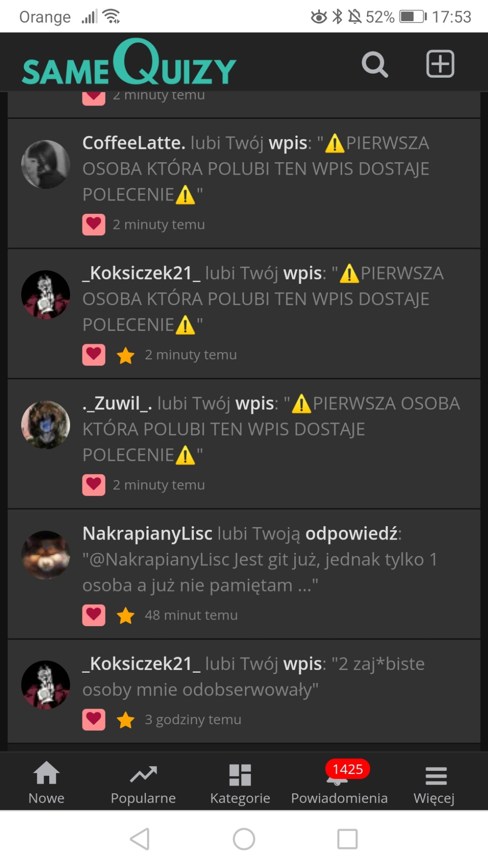Tap the Android back navigation button
488x868 pixels.
(140, 839)
